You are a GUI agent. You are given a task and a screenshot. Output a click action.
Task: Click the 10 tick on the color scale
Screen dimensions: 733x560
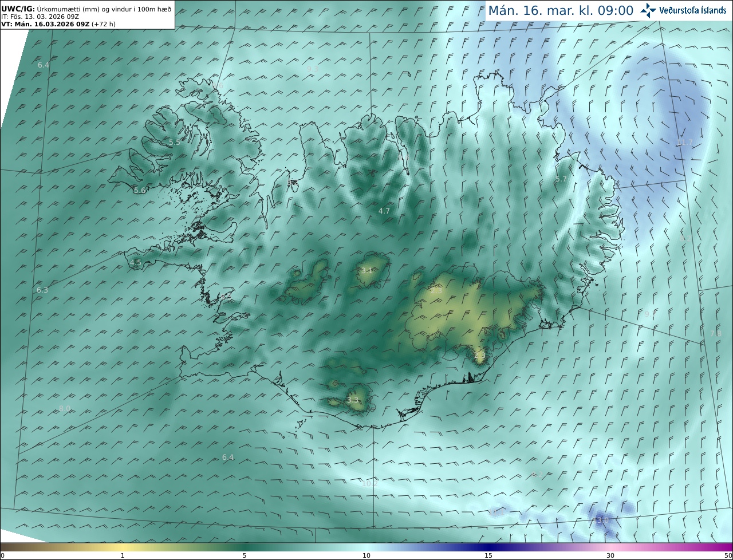[366, 555]
